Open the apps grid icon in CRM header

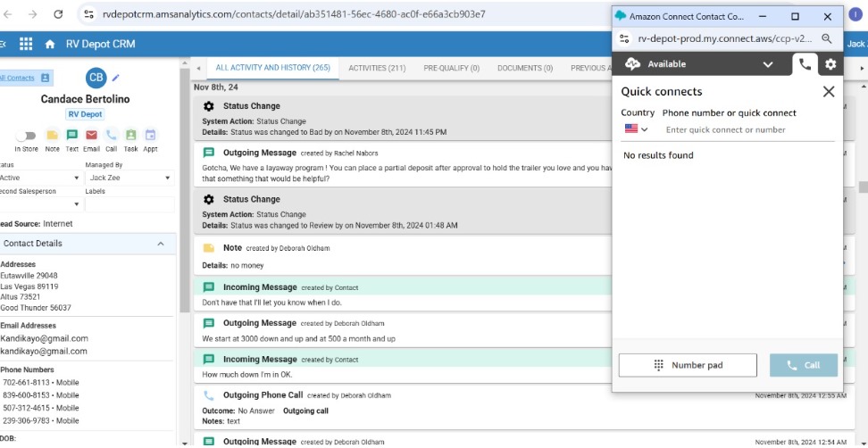pos(26,44)
